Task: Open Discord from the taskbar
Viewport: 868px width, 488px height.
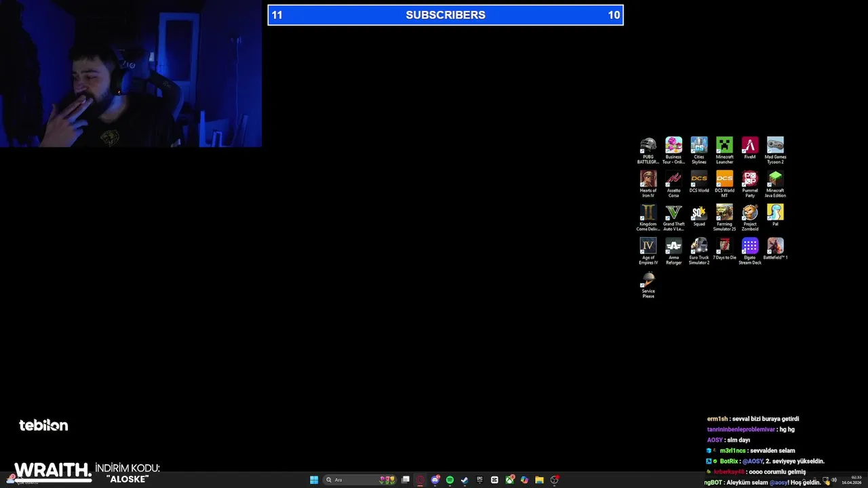Action: (435, 480)
